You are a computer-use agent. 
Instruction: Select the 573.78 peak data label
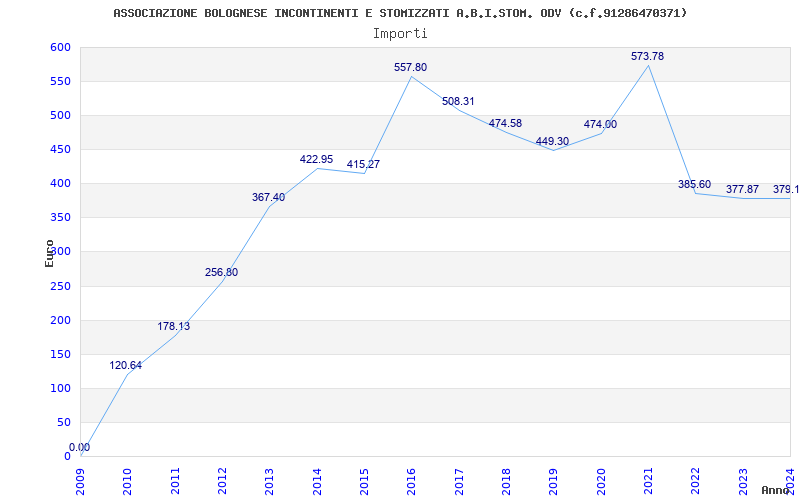point(647,56)
